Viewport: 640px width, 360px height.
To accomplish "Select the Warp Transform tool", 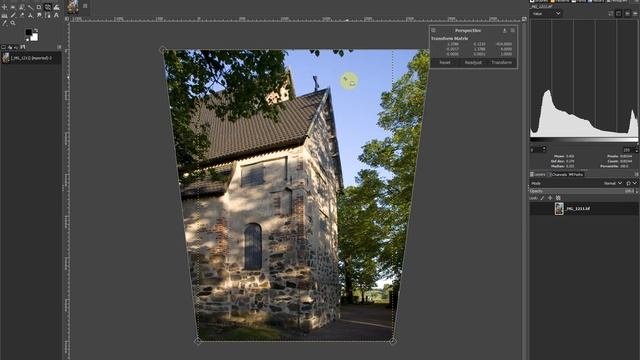I will [x=56, y=7].
